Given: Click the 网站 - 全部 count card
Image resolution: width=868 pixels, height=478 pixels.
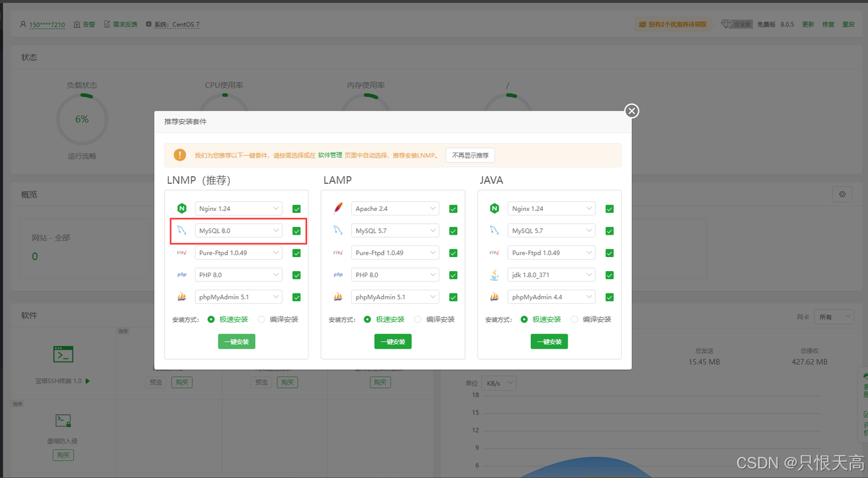Looking at the screenshot, I should (x=86, y=248).
